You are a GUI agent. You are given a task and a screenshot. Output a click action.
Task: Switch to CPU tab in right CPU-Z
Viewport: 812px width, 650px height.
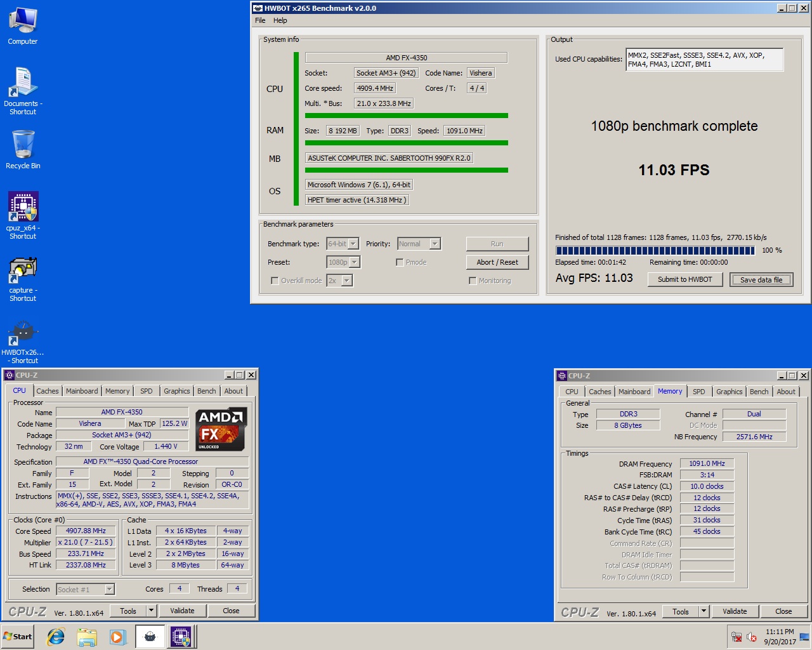[x=572, y=392]
